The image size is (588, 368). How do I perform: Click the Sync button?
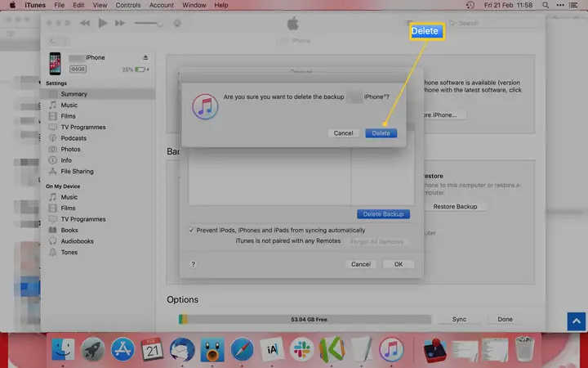tap(459, 319)
